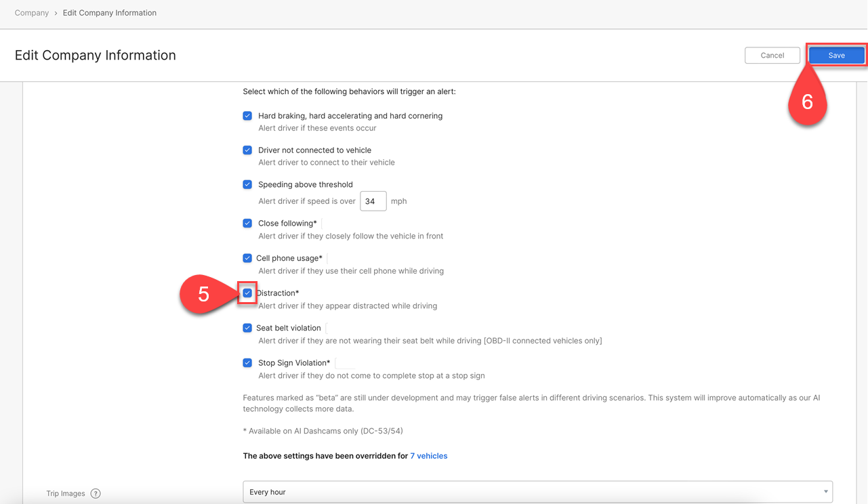Click the Edit Company Information page heading
This screenshot has width=868, height=504.
coord(96,56)
